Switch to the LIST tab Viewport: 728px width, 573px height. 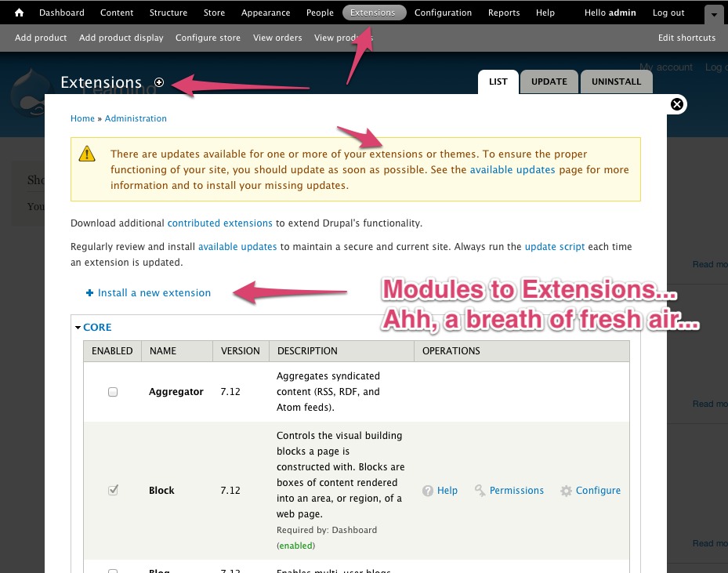[x=498, y=82]
